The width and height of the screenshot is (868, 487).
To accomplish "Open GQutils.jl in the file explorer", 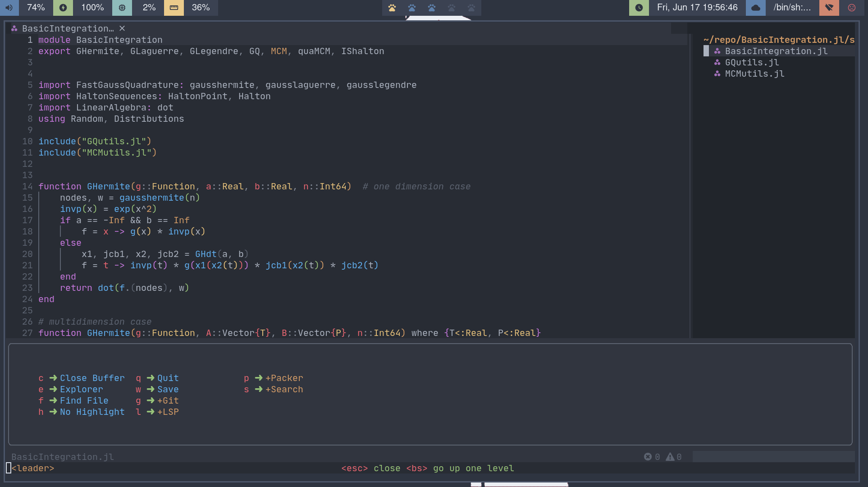I will click(752, 62).
